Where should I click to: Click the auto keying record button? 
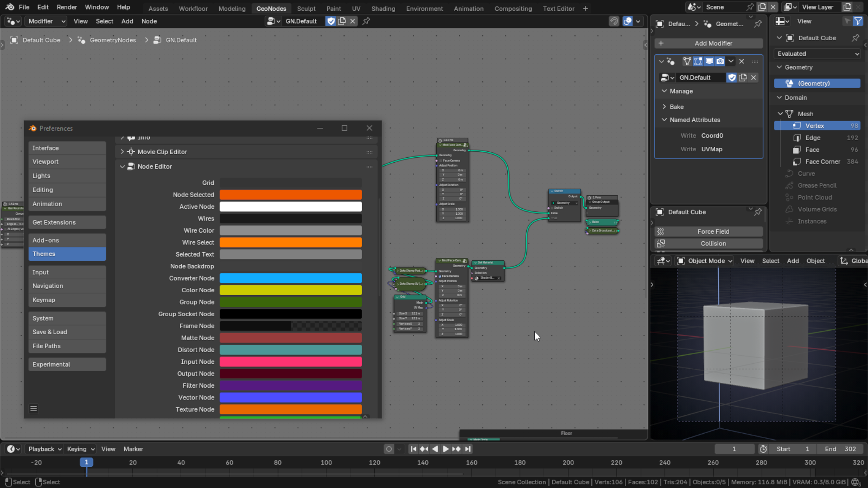click(389, 449)
